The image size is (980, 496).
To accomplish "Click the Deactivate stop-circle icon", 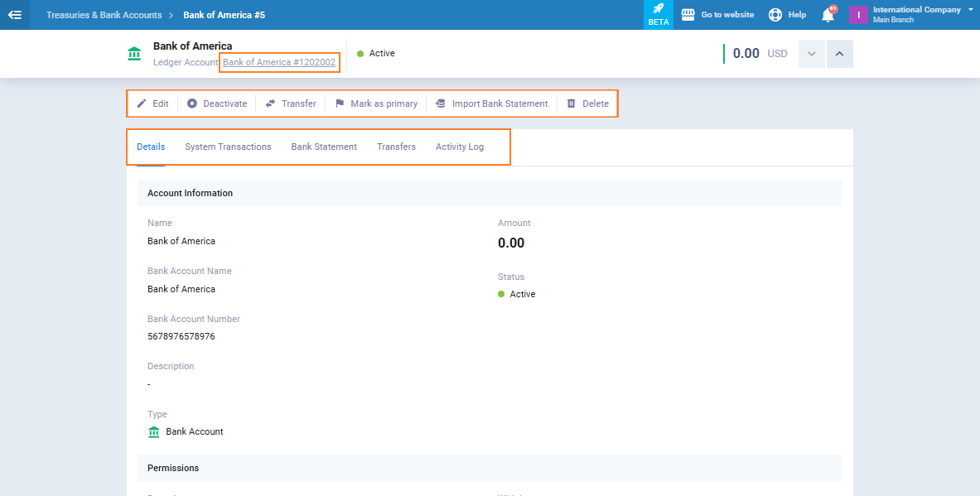I will tap(192, 104).
